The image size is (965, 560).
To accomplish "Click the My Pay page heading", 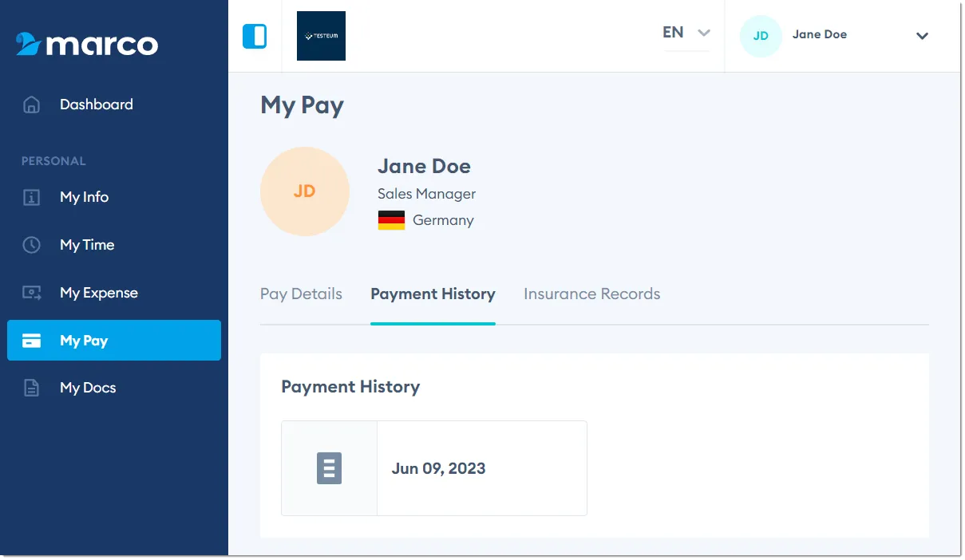I will [x=302, y=105].
